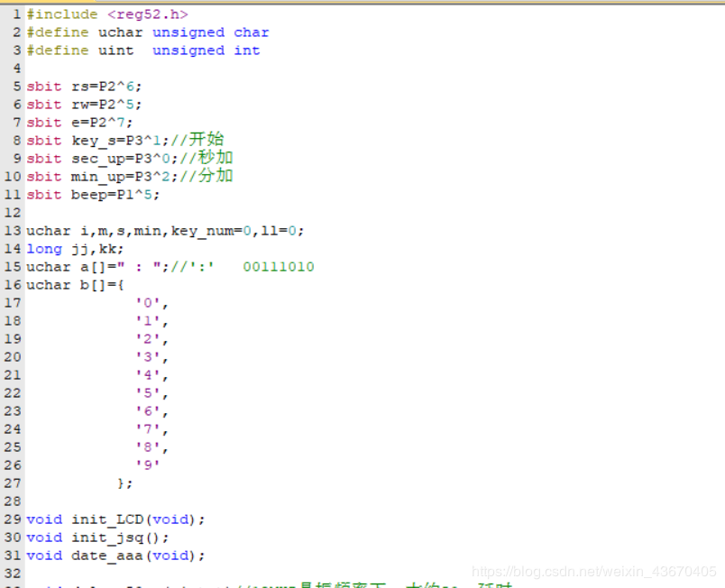Click line number 16 in the gutter
Viewport: 725px width, 588px height.
coord(13,285)
